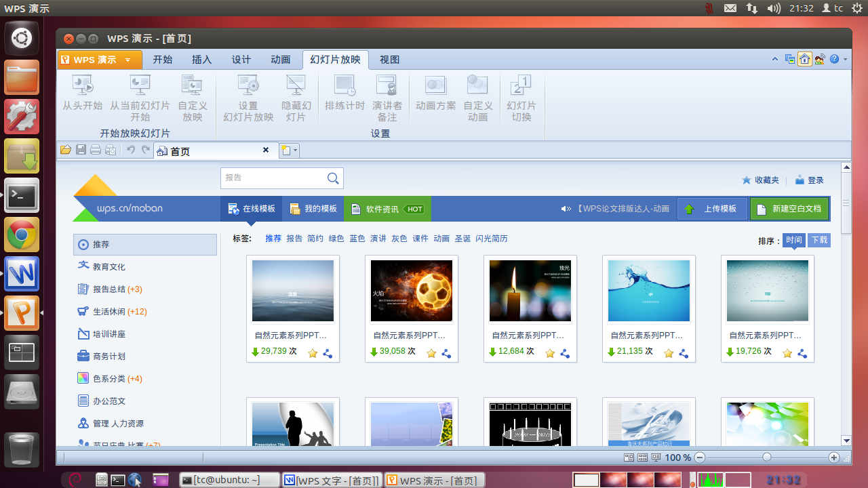Click 从当前幻灯片开始 ribbon icon
The image size is (868, 488).
pyautogui.click(x=140, y=85)
